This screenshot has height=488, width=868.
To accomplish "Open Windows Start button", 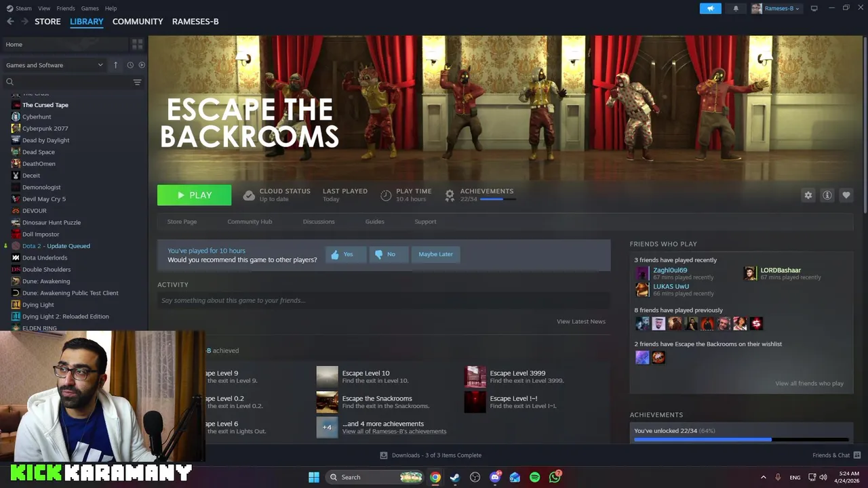I will 314,477.
